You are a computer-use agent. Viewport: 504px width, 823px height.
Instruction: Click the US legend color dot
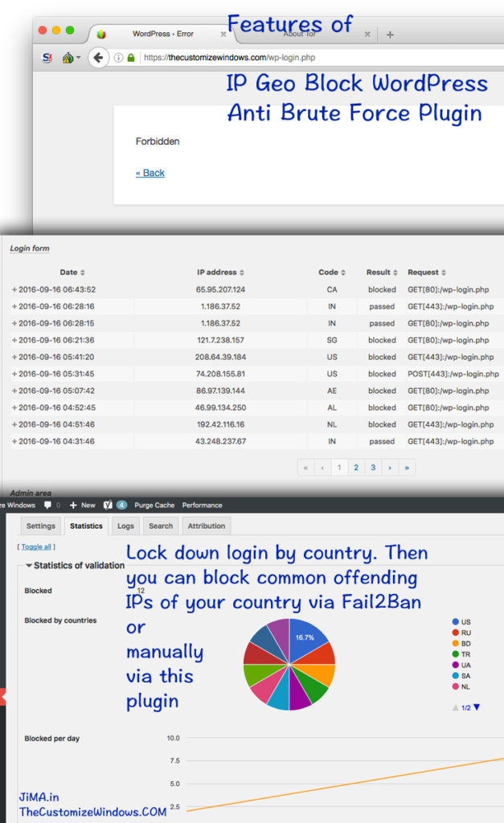point(456,621)
